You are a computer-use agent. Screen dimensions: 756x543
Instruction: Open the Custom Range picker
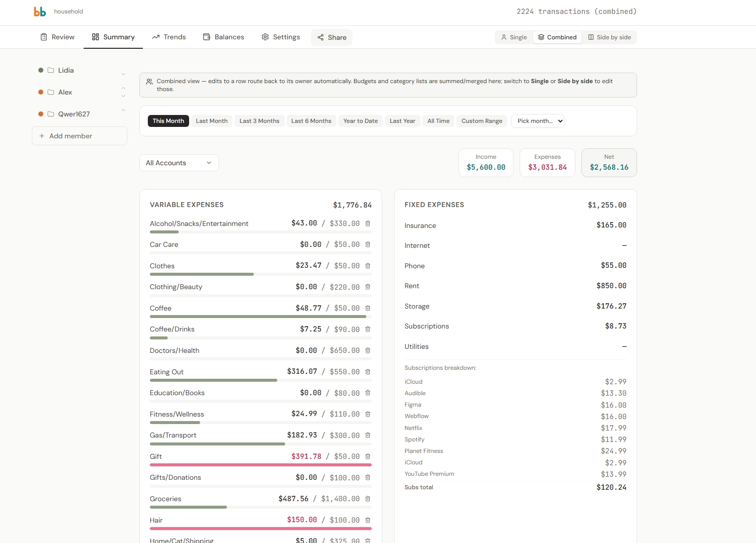click(x=482, y=121)
